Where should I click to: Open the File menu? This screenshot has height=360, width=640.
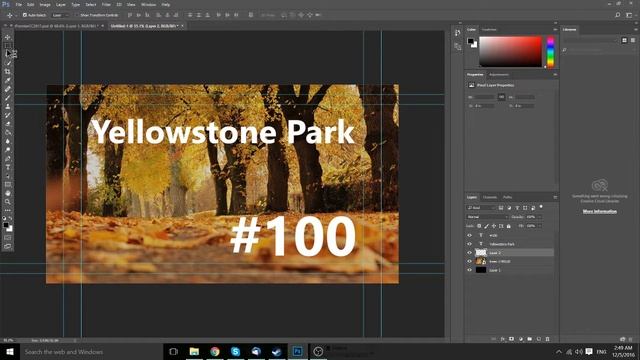(18, 4)
